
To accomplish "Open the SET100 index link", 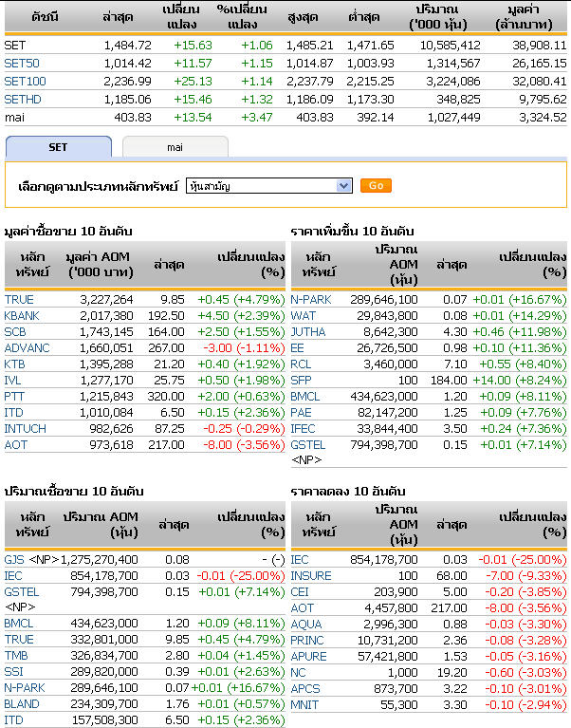I will 25,81.
